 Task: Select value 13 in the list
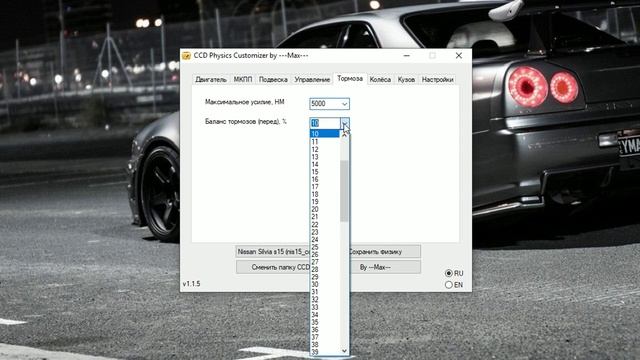tap(325, 157)
